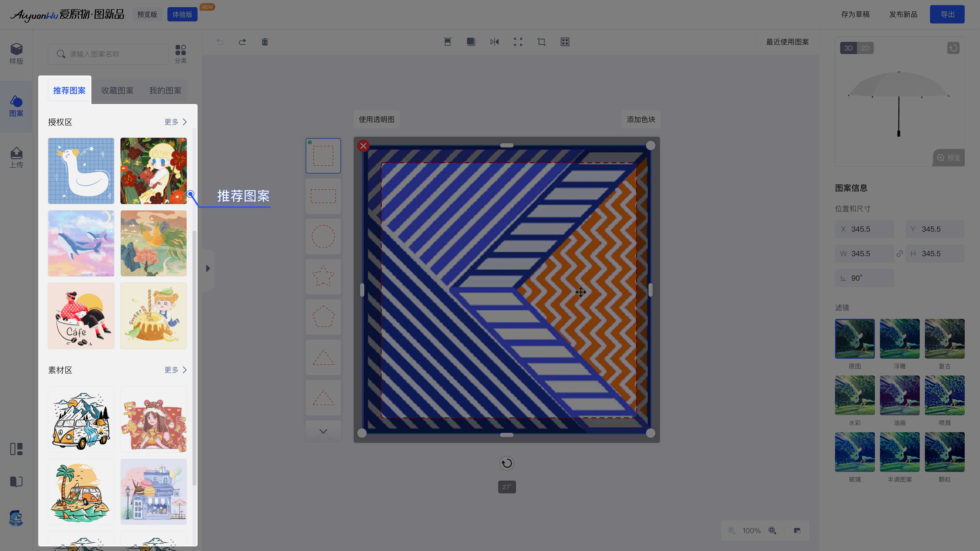
Task: Switch to 收藏图案 tab
Action: (x=117, y=91)
